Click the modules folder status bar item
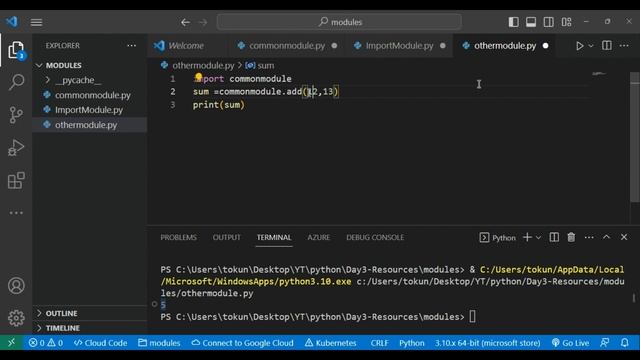 coord(159,343)
